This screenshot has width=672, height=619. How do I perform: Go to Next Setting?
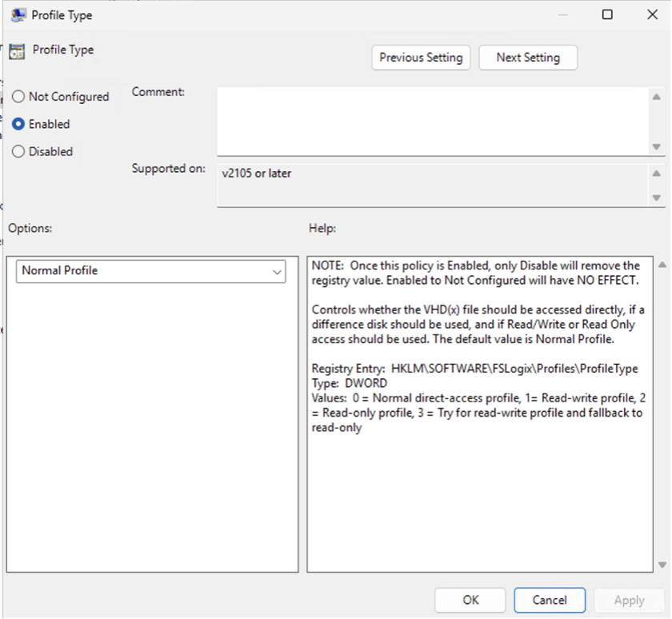point(528,58)
